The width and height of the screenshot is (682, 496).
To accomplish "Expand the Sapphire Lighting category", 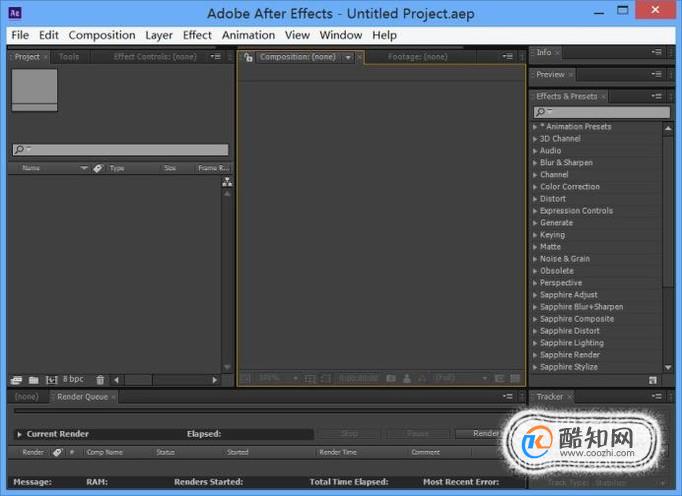I will pyautogui.click(x=535, y=343).
